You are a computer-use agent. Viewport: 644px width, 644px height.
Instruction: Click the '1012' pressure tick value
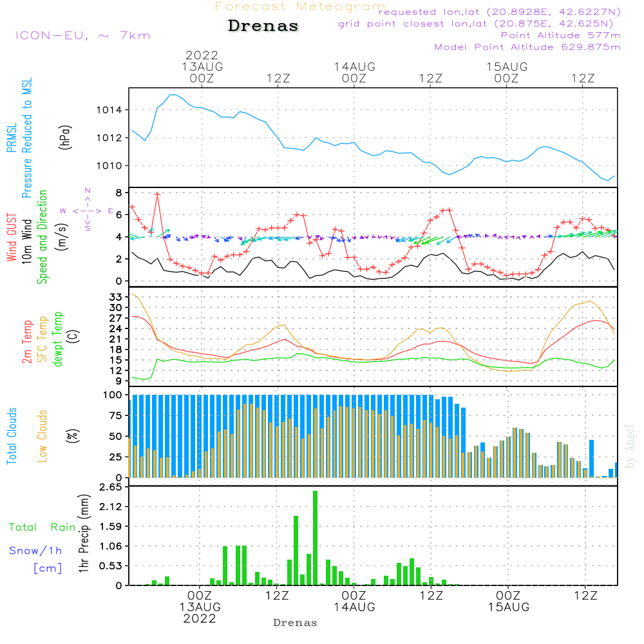click(x=109, y=138)
